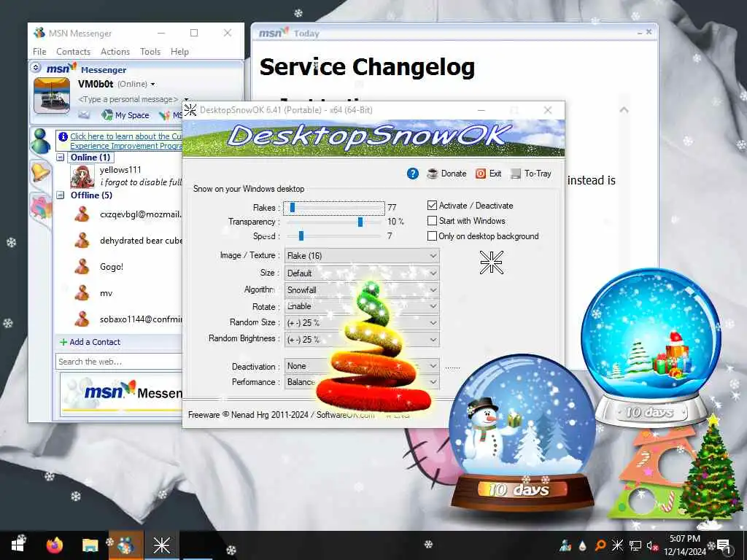Screen dimensions: 747x560
Task: Open Contacts menu in MSN Messenger
Action: click(x=74, y=52)
